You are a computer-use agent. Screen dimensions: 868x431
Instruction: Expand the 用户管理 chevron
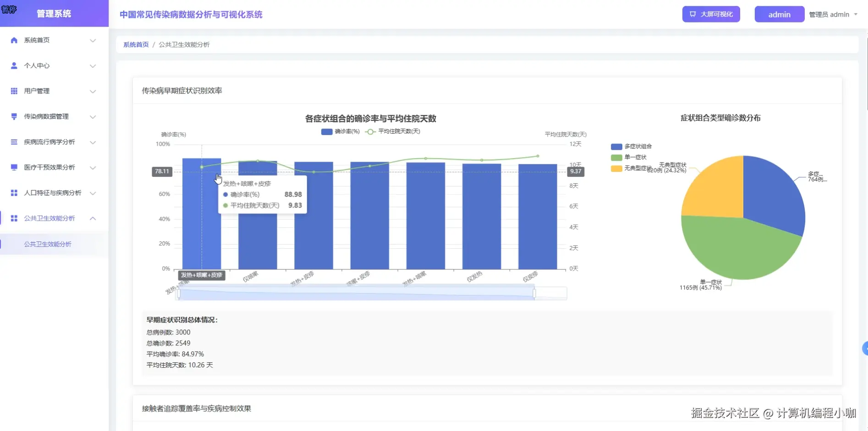(x=93, y=91)
